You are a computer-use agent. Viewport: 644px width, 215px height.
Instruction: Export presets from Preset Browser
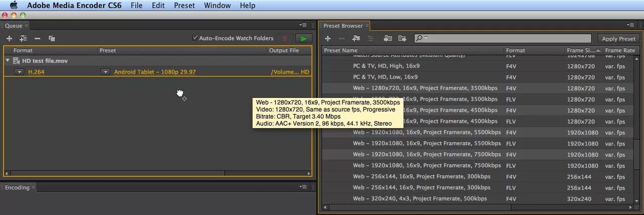[402, 38]
